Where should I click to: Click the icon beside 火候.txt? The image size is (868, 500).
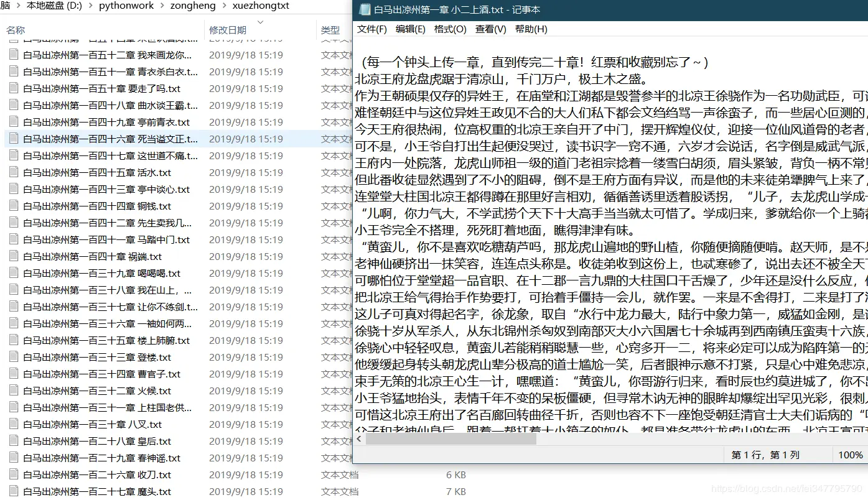pyautogui.click(x=14, y=391)
